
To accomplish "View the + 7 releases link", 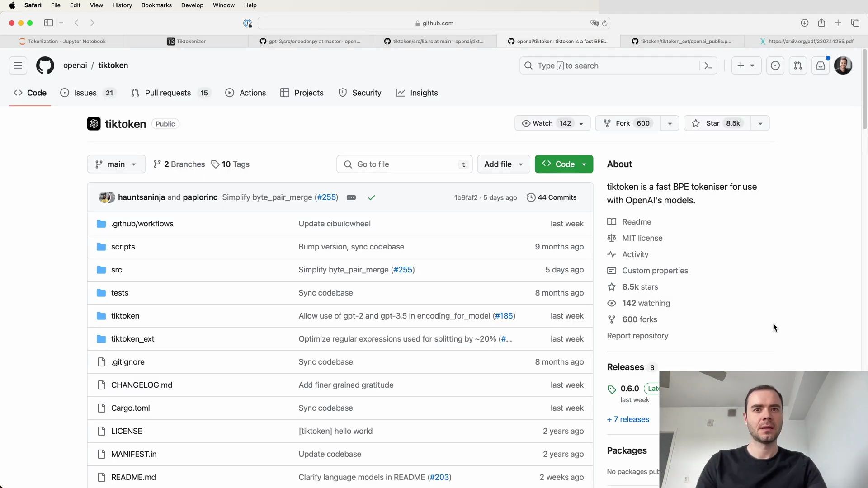I will click(628, 419).
